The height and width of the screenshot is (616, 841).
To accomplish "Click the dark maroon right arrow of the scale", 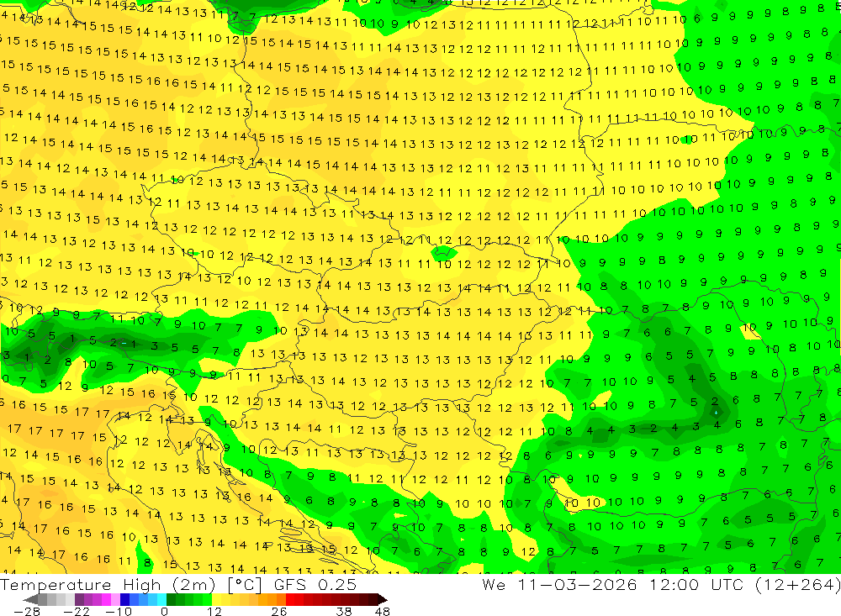I will (x=383, y=600).
